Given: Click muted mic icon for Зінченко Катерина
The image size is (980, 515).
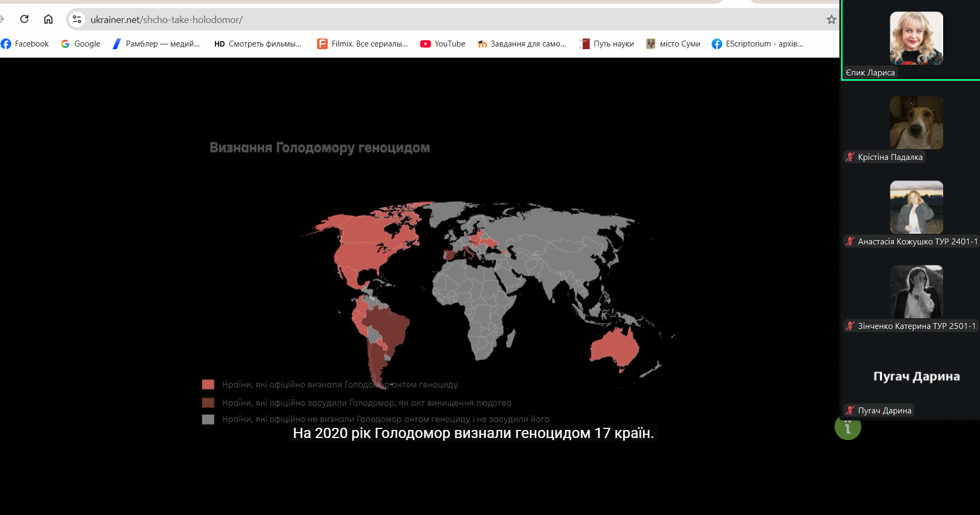Looking at the screenshot, I should (x=850, y=326).
